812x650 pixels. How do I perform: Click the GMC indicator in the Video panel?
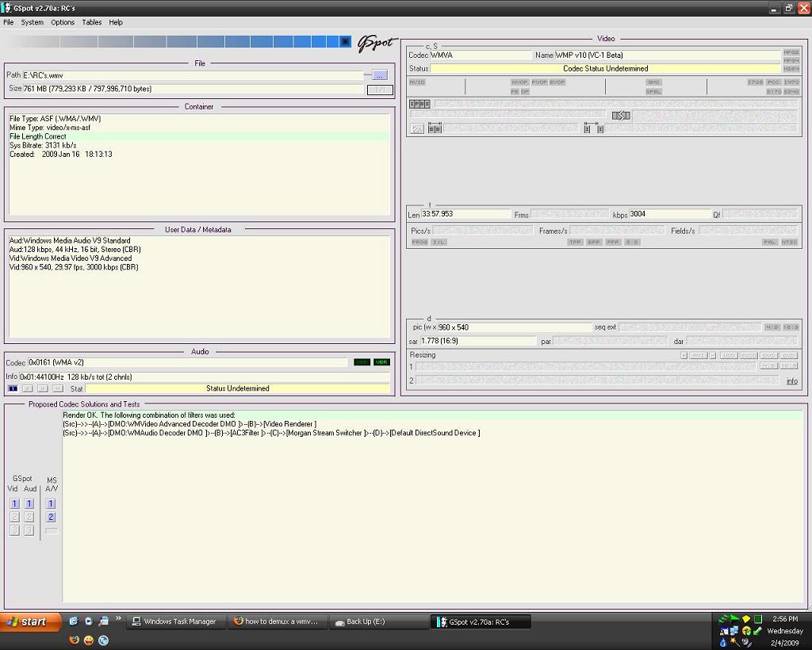pyautogui.click(x=653, y=82)
